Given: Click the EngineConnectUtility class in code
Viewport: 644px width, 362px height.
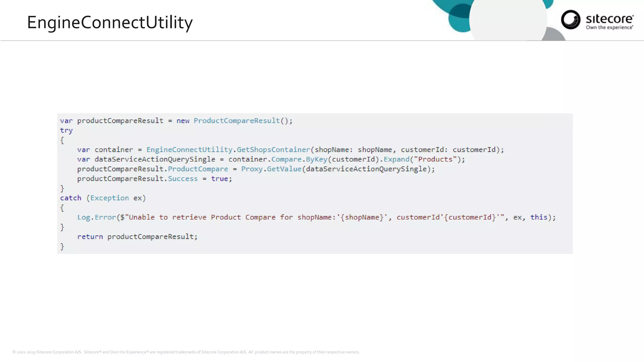Looking at the screenshot, I should [x=189, y=150].
